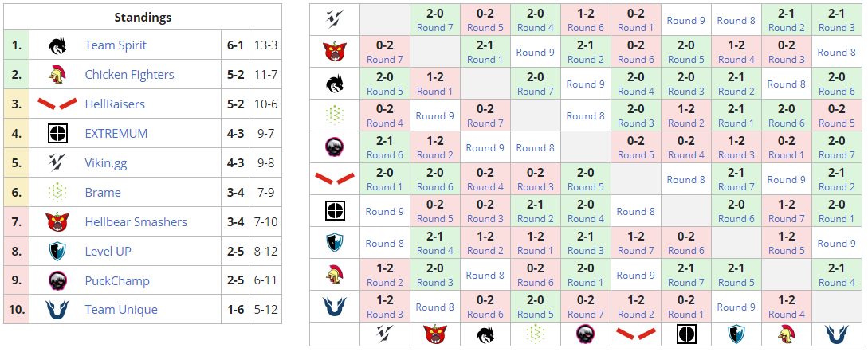The height and width of the screenshot is (352, 868).
Task: Select EXTREMUM crosshair logo in Standings list
Action: (x=57, y=133)
